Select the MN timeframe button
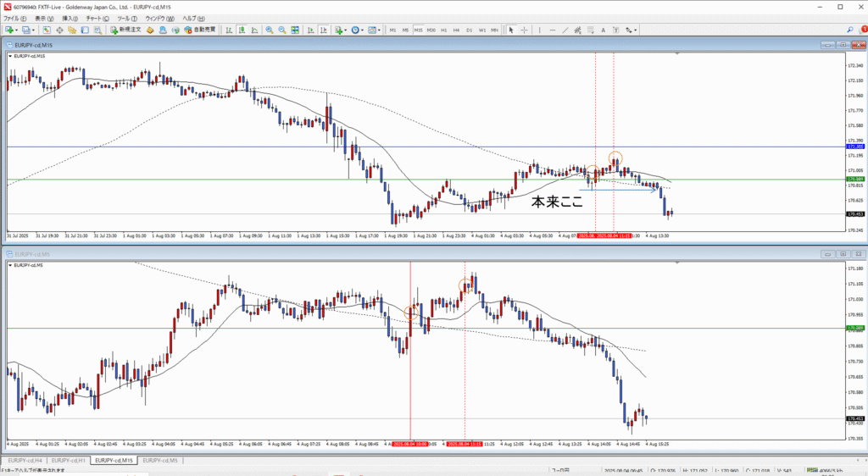This screenshot has width=868, height=476. tap(494, 30)
